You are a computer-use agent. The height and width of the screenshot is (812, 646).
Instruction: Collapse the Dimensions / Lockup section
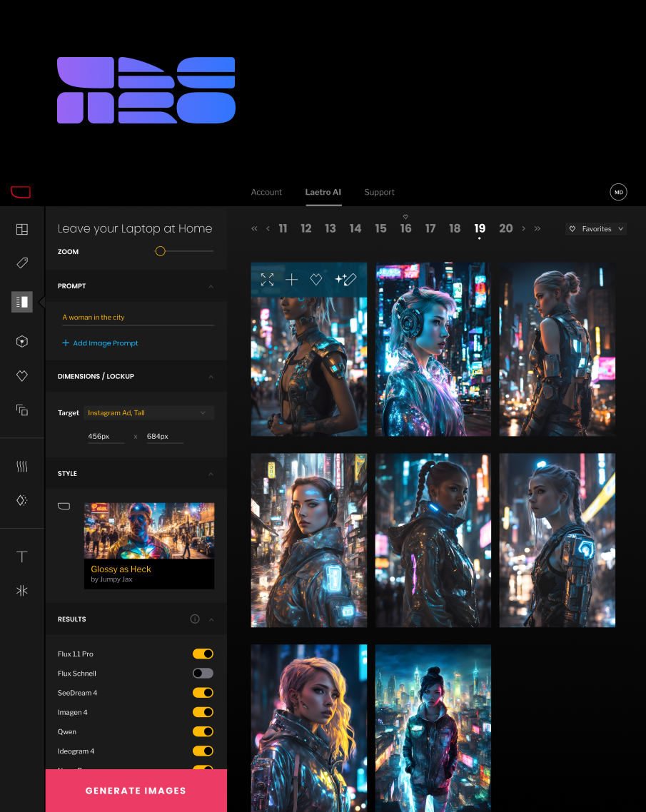211,377
